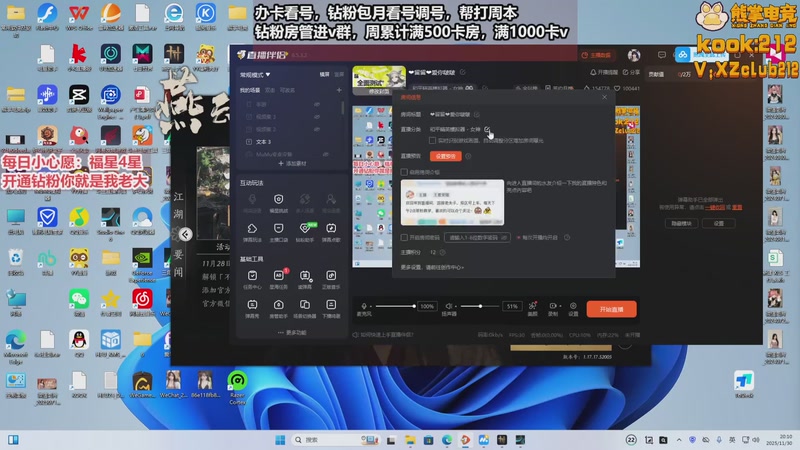Mute the speaker icon
This screenshot has width=800, height=450.
click(448, 306)
